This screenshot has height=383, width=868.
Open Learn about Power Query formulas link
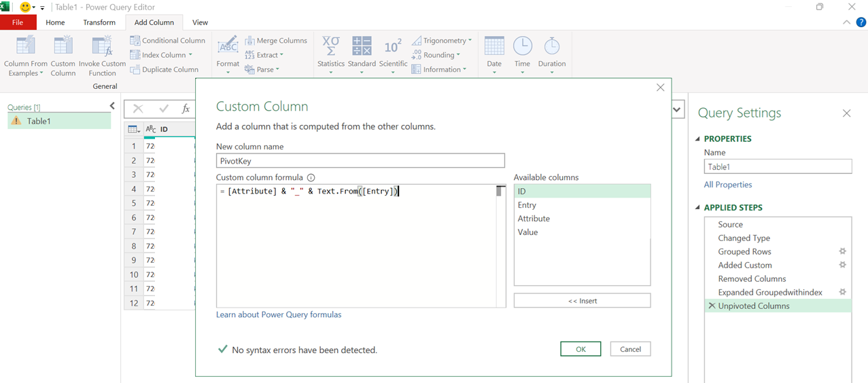click(279, 314)
